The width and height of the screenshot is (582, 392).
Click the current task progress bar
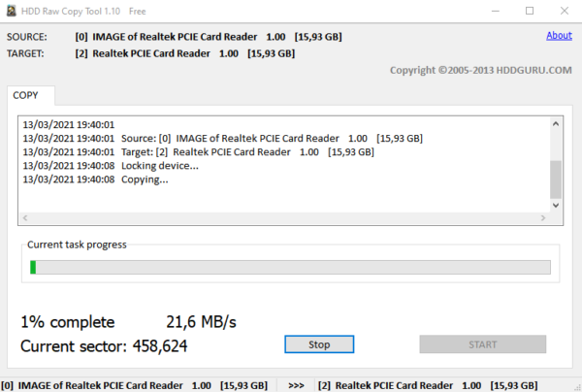tap(290, 268)
